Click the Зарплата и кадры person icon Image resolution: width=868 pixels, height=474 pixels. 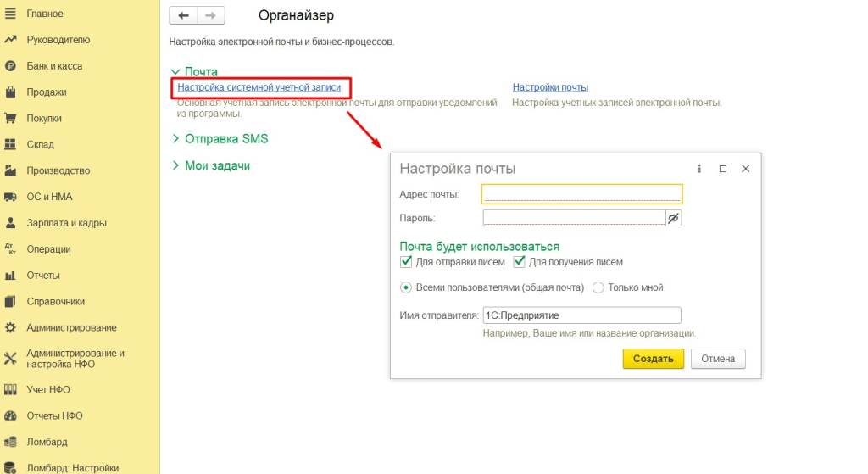pyautogui.click(x=11, y=223)
